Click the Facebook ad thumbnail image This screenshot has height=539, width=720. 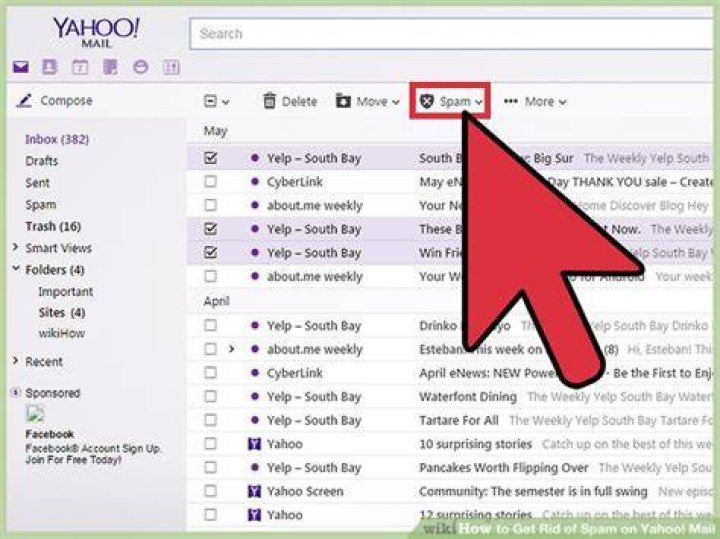(x=35, y=414)
